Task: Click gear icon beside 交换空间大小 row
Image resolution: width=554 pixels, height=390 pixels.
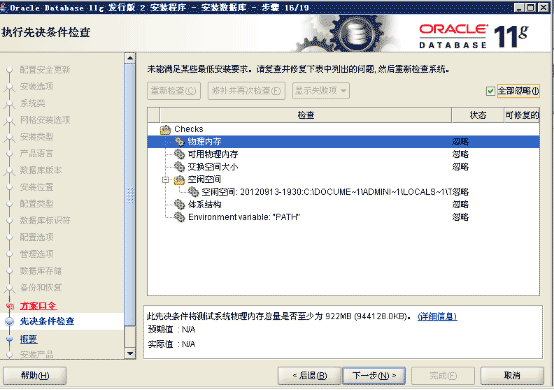Action: [179, 167]
